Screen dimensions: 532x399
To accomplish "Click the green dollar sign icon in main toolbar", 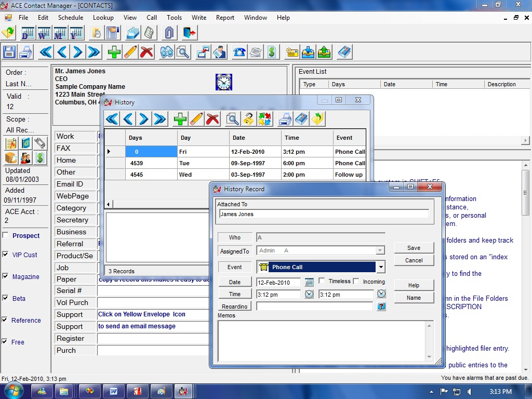I will (271, 52).
